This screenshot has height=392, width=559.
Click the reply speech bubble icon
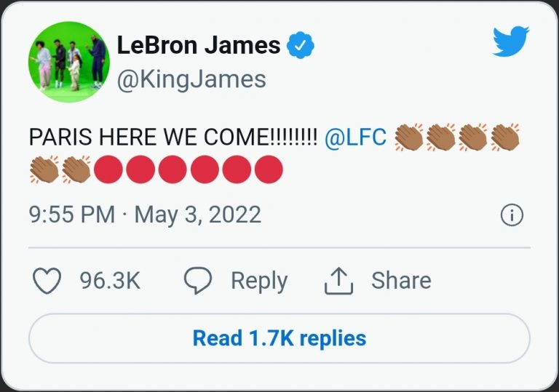197,281
